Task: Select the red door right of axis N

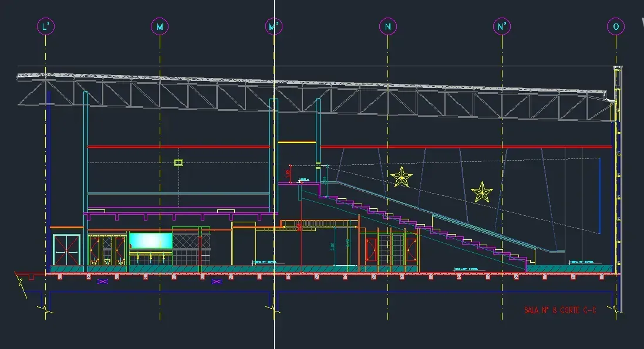Action: tap(411, 250)
